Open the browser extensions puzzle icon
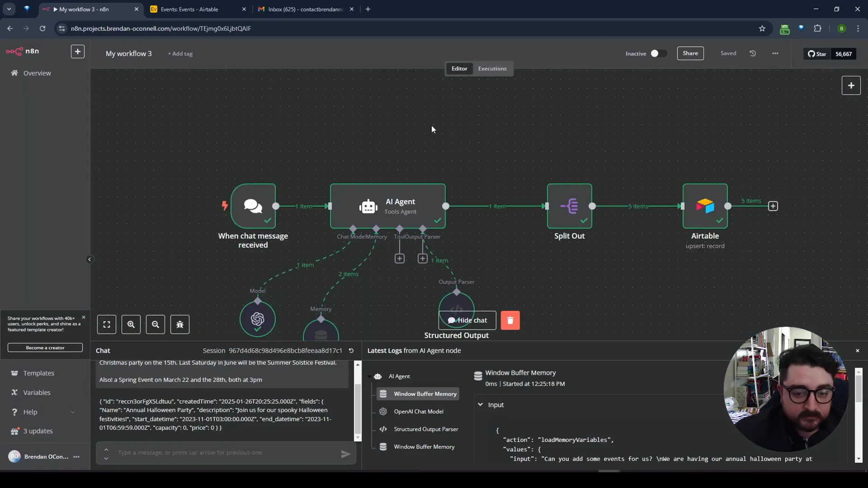Viewport: 868px width, 488px height. click(x=817, y=28)
